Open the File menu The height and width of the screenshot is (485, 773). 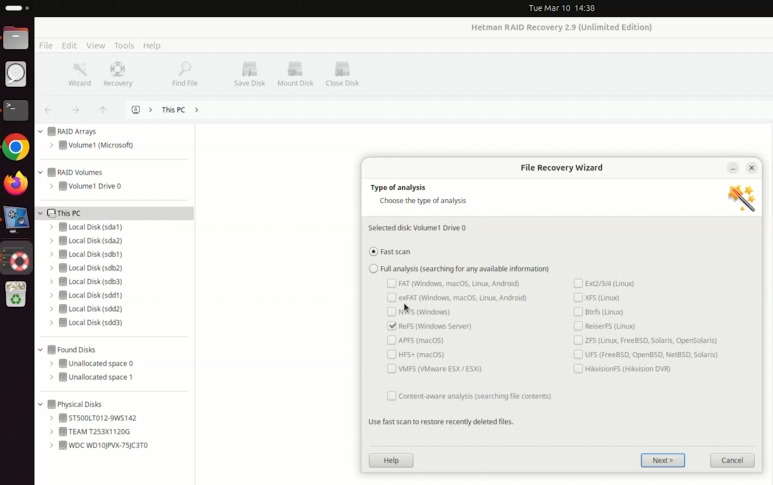tap(46, 45)
